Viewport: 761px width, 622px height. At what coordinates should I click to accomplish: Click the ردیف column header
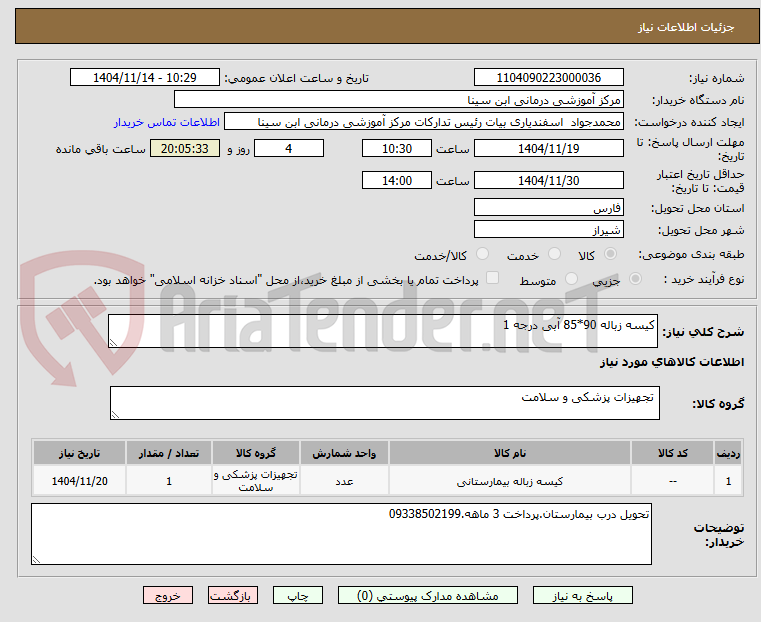pos(728,453)
